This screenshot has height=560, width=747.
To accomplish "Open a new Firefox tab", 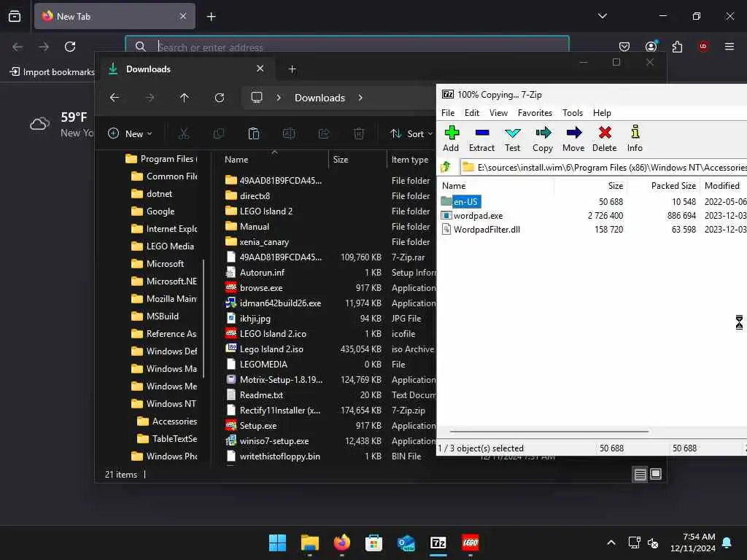I will click(211, 17).
